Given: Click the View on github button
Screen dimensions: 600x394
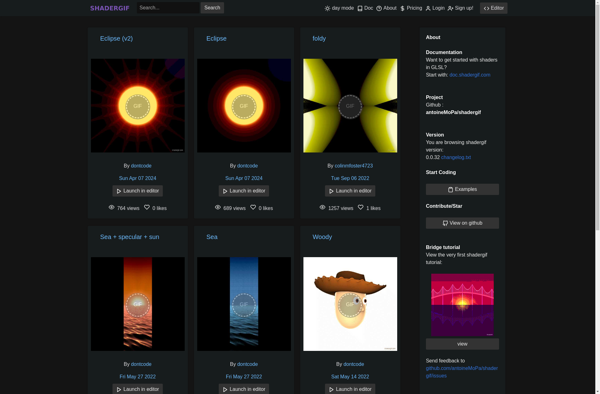Looking at the screenshot, I should tap(462, 223).
